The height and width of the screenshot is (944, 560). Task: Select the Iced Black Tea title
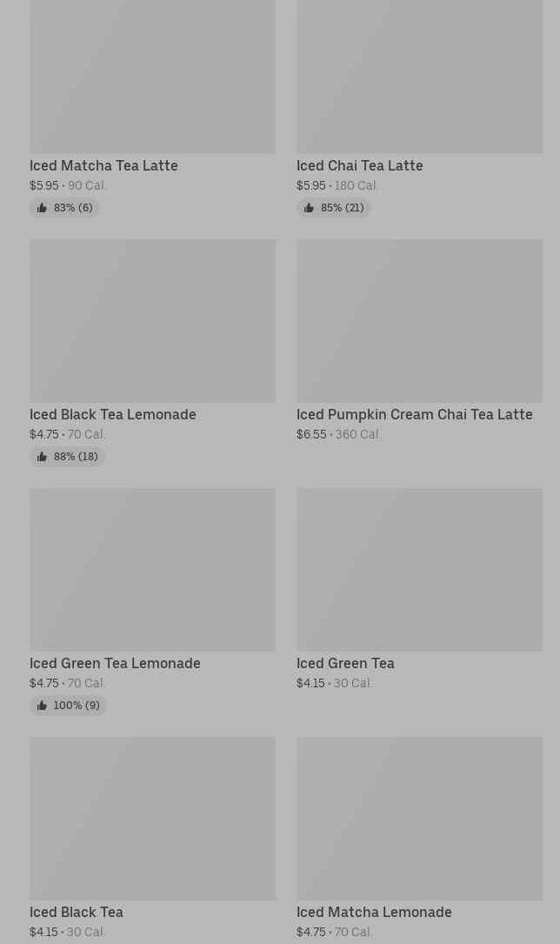(x=77, y=912)
